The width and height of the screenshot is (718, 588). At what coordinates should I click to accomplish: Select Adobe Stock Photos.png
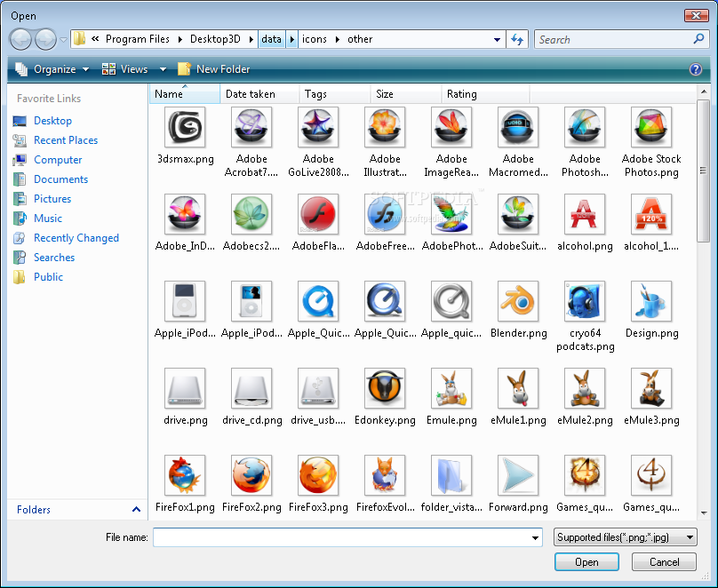[651, 127]
